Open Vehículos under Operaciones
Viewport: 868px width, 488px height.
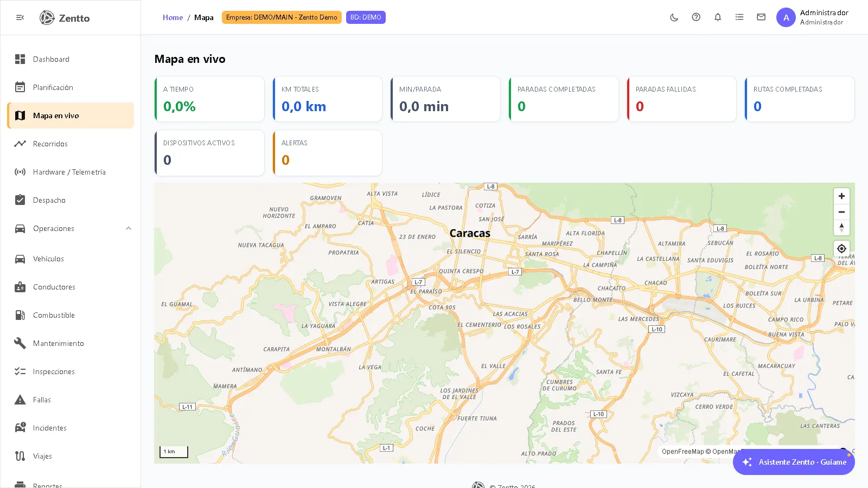coord(71,259)
